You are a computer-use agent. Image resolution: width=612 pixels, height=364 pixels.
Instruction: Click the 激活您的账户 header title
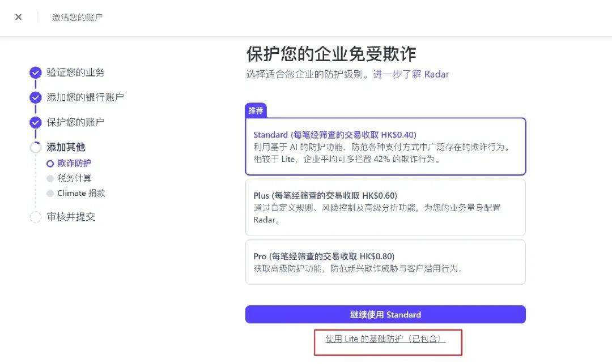click(77, 17)
